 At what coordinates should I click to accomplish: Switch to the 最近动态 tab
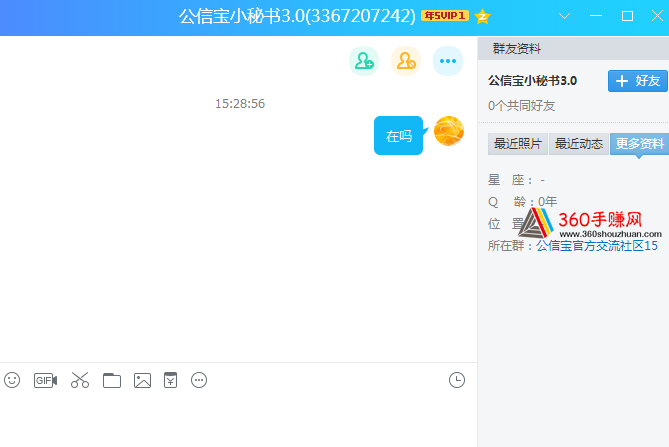579,144
